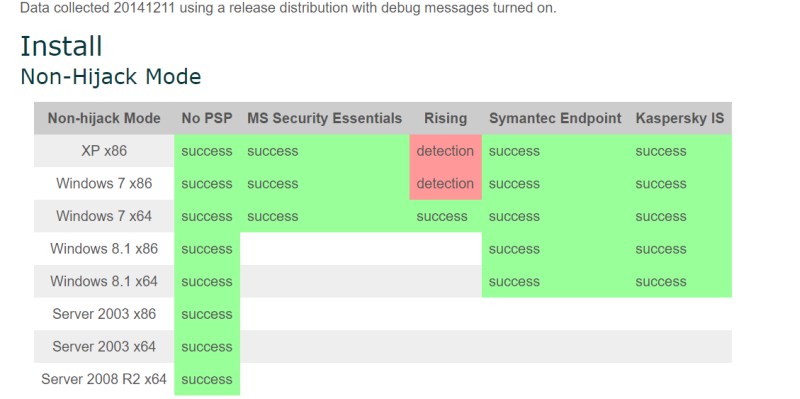The height and width of the screenshot is (399, 800).
Task: Click the MS Security Essentials column header
Action: point(324,118)
